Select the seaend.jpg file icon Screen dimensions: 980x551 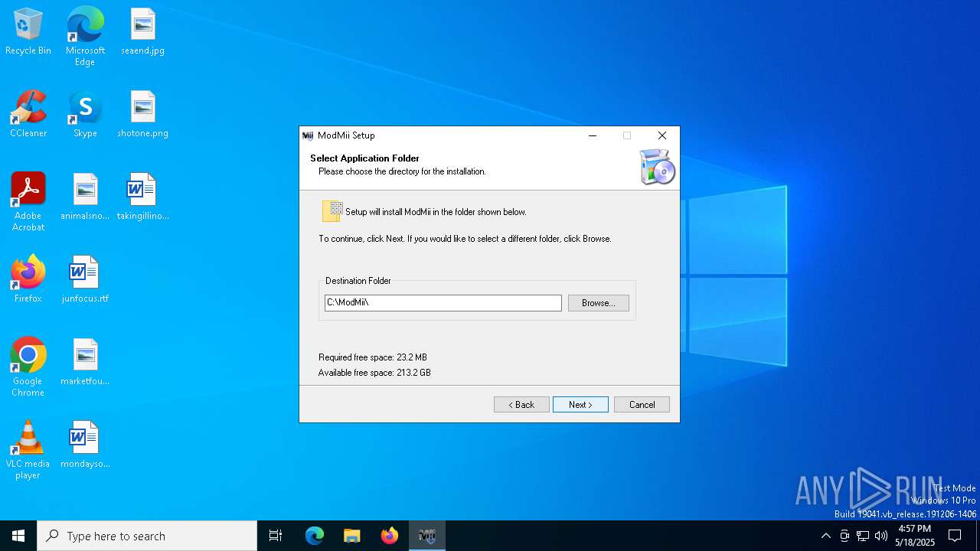[142, 32]
